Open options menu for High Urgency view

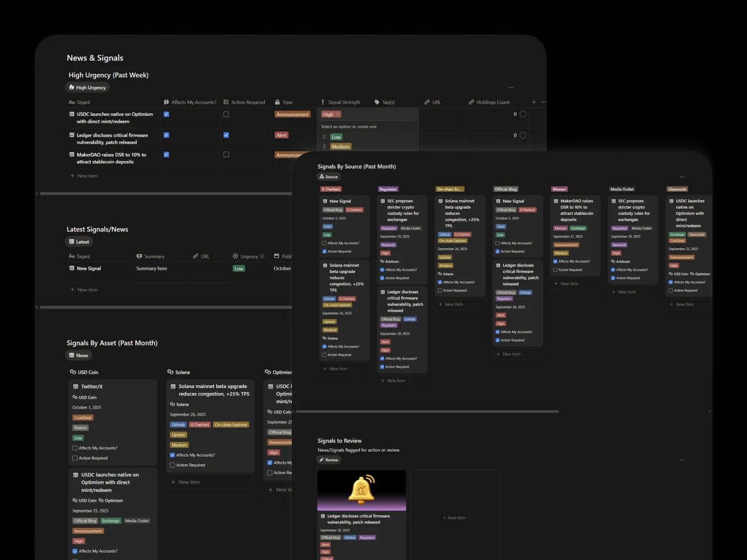click(511, 88)
